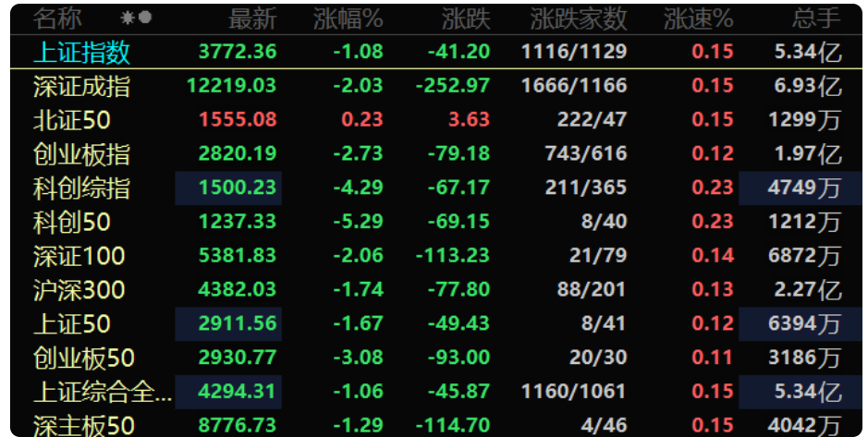The width and height of the screenshot is (868, 437).
Task: Click change percent -5.29
Action: pyautogui.click(x=358, y=222)
